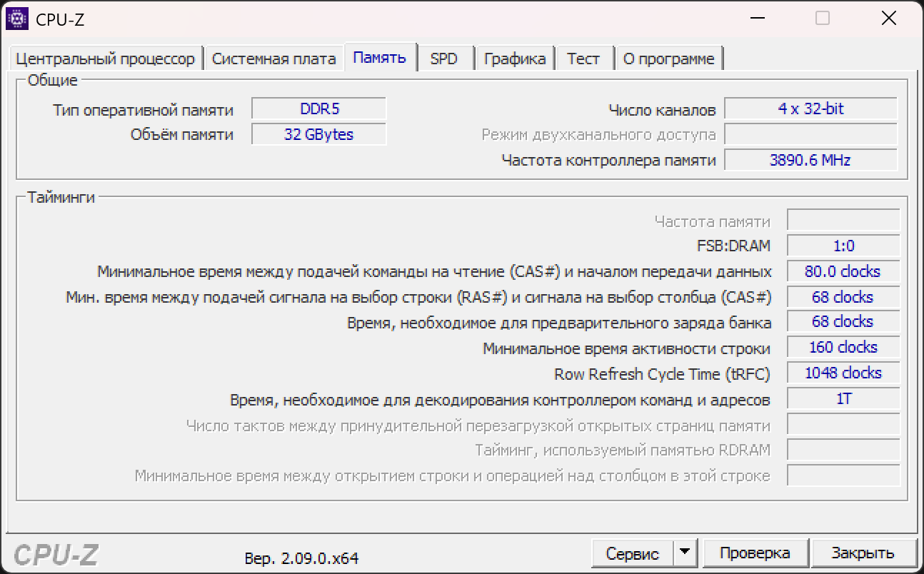Viewport: 924px width, 574px height.
Task: Click the empty Режим двухканального доступа field
Action: pyautogui.click(x=811, y=134)
